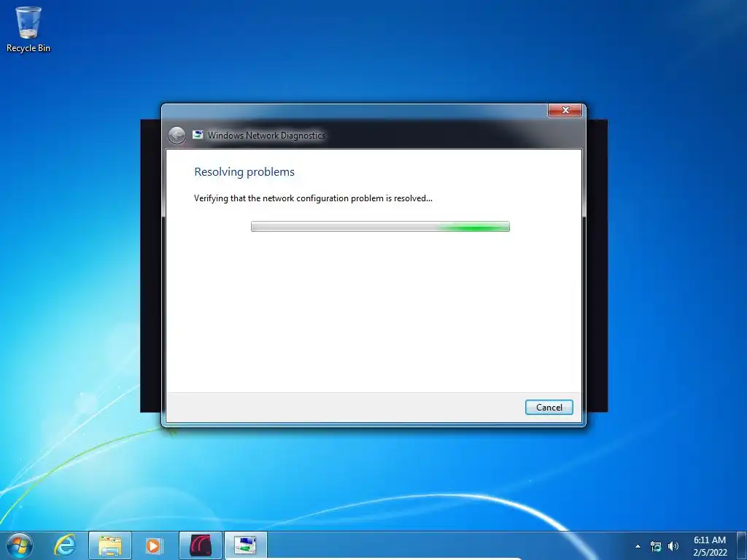Open Windows Explorer folder on taskbar
The height and width of the screenshot is (560, 747).
110,545
